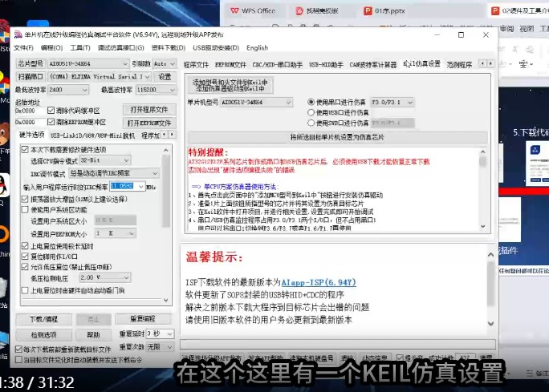
Task: Switch to the USB-HID助手 tab
Action: pyautogui.click(x=326, y=65)
